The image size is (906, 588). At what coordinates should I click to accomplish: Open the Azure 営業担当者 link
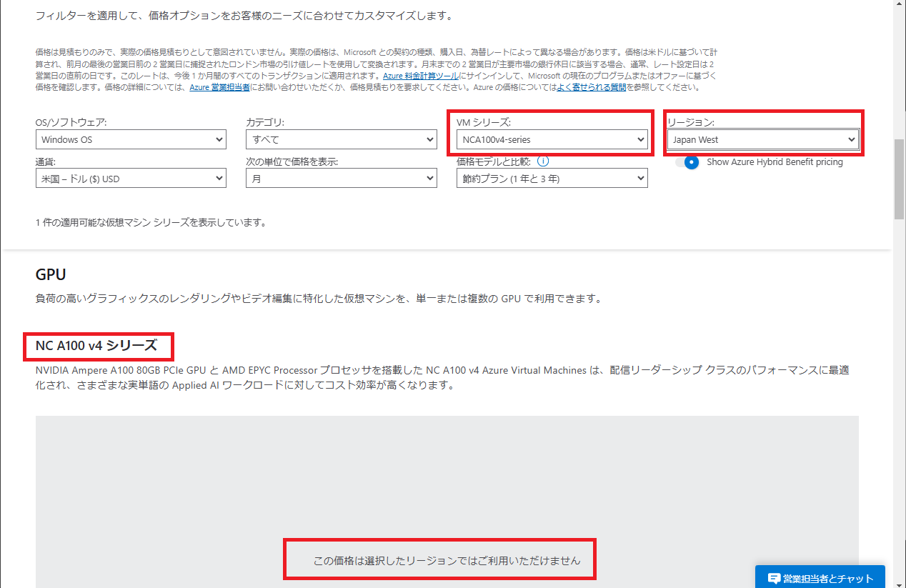point(219,87)
